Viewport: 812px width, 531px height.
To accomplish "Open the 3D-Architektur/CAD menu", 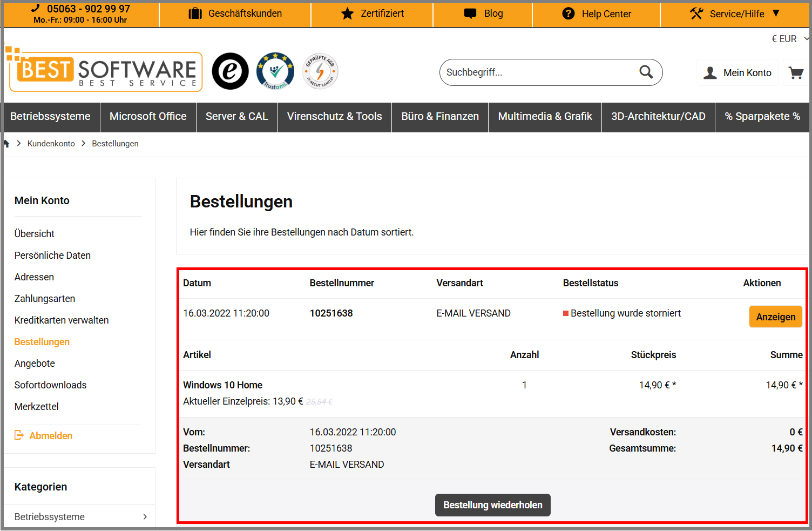I will point(658,117).
